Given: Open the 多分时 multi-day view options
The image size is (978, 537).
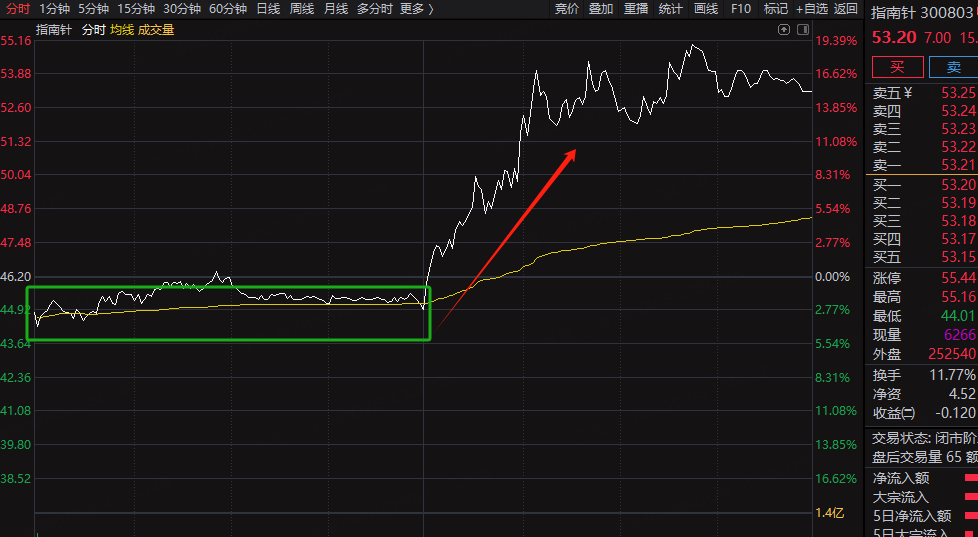Looking at the screenshot, I should click(x=374, y=9).
